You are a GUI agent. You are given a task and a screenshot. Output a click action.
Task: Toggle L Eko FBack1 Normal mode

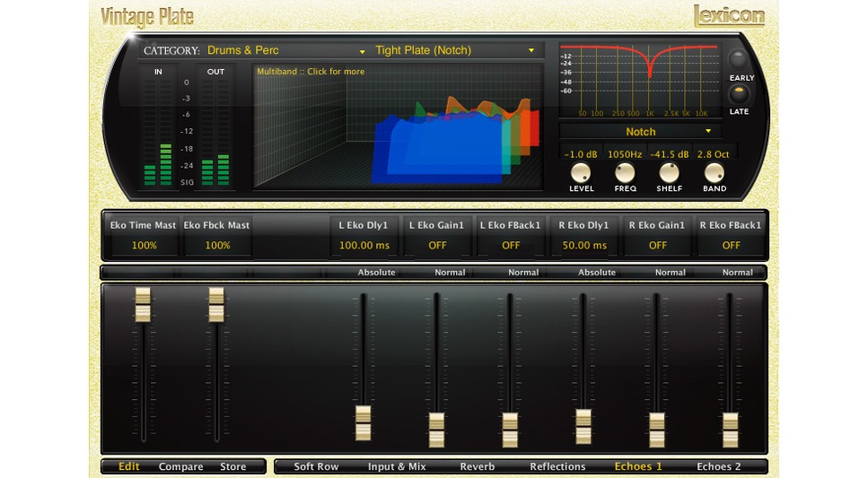[x=523, y=273]
